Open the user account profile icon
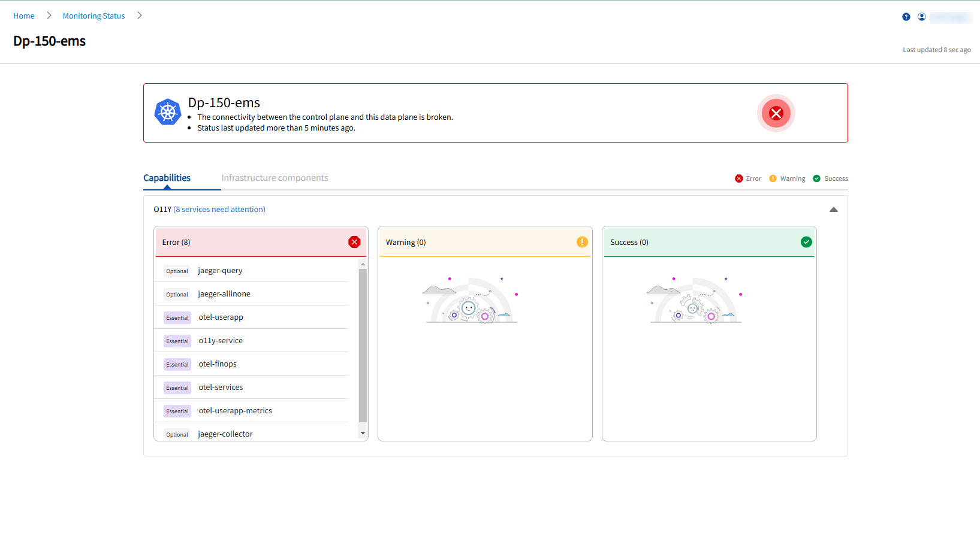The image size is (980, 560). pyautogui.click(x=922, y=17)
